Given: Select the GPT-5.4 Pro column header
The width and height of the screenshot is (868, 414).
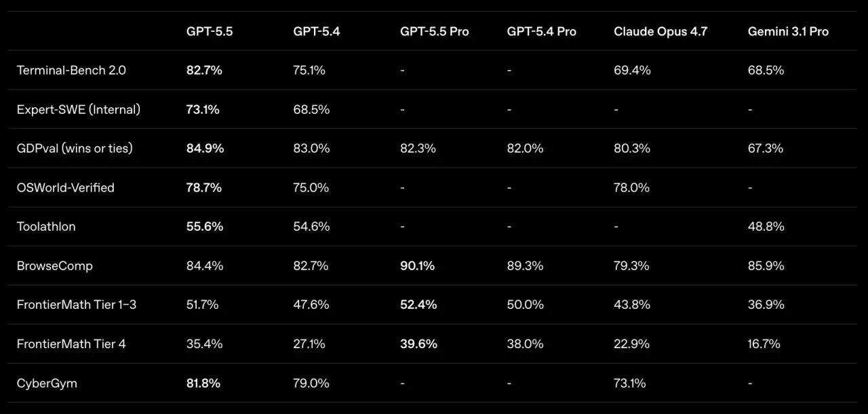Looking at the screenshot, I should point(541,31).
